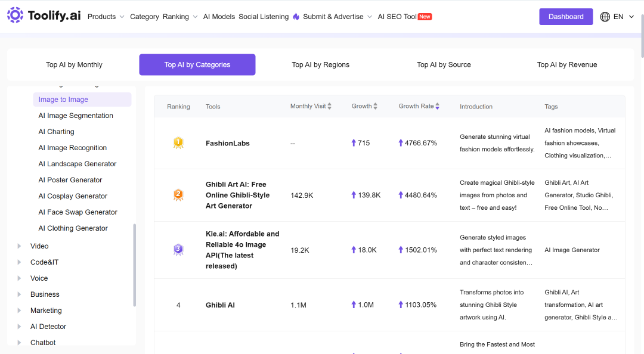Click the up arrow beside FashionLabs growth 715
644x354 pixels.
[x=354, y=143]
